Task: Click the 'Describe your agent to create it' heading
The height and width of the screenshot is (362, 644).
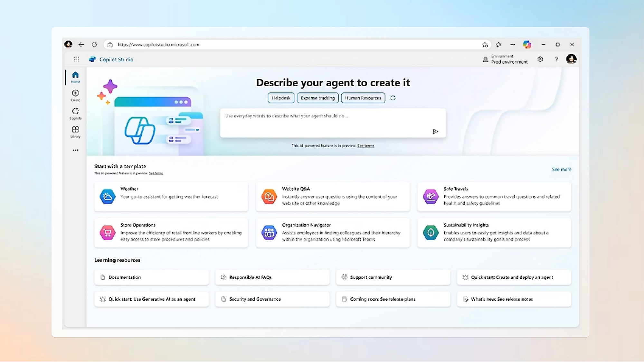Action: tap(333, 83)
